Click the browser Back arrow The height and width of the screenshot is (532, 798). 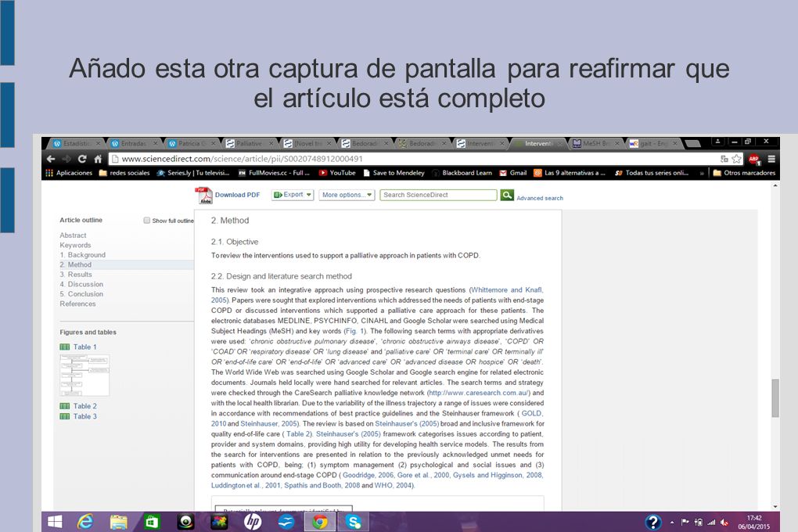[x=51, y=159]
